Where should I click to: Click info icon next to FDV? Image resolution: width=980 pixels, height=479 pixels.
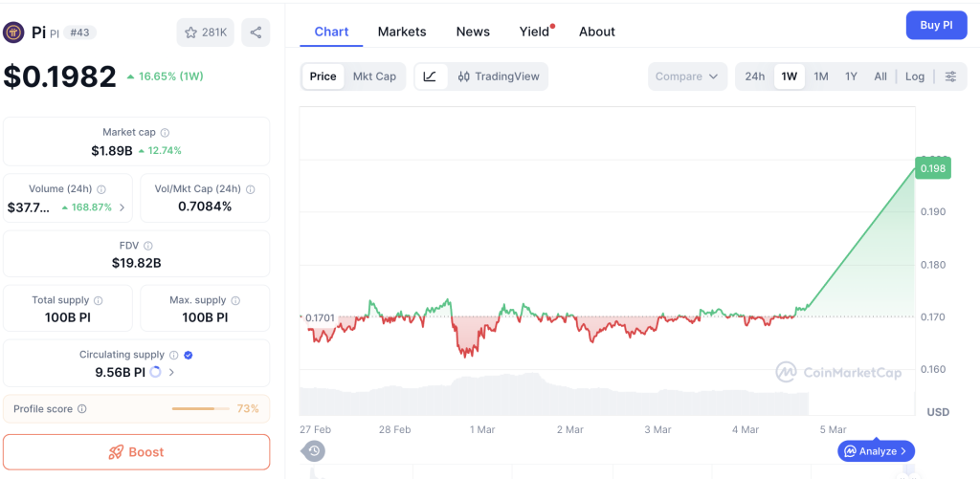tap(148, 246)
